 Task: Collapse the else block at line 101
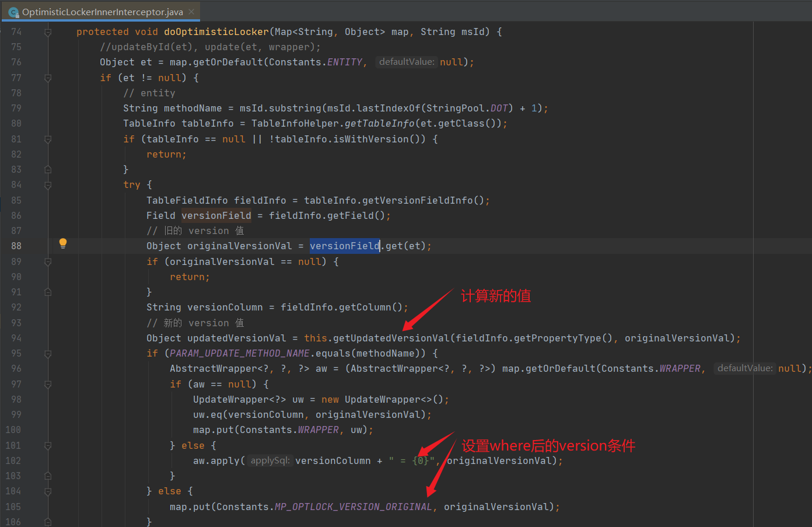click(48, 446)
